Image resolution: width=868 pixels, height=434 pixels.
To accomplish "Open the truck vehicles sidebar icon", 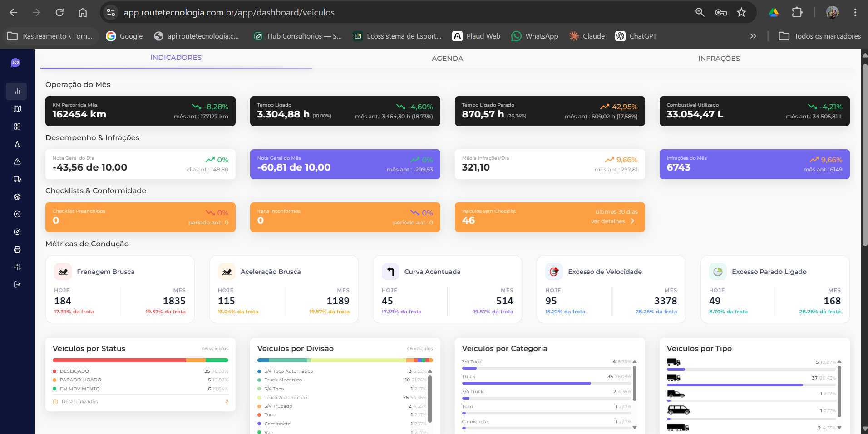I will click(x=17, y=179).
